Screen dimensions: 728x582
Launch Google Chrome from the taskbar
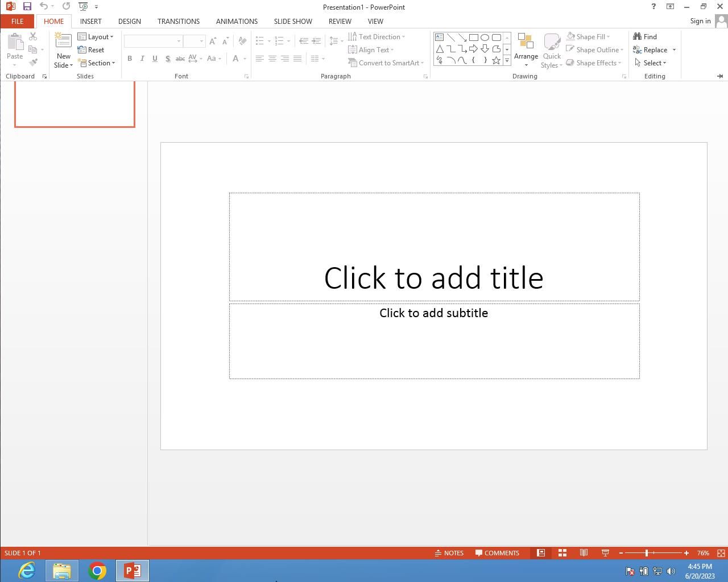97,571
